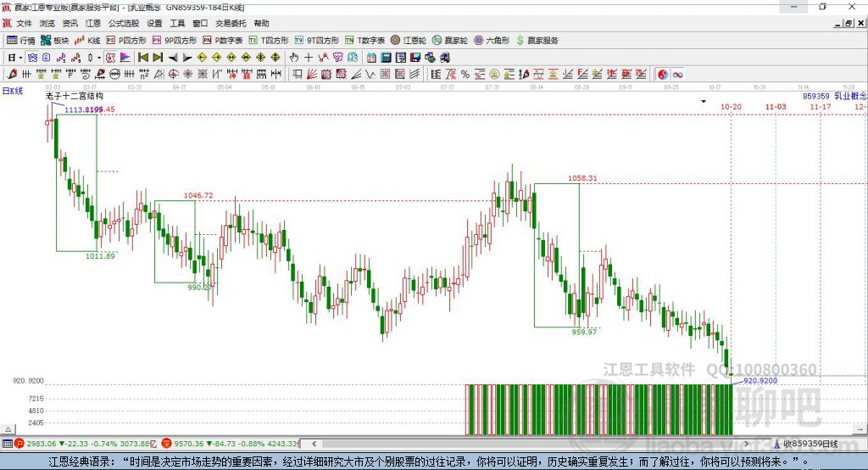Open the calculator icon
This screenshot has width=868, height=470.
386,58
